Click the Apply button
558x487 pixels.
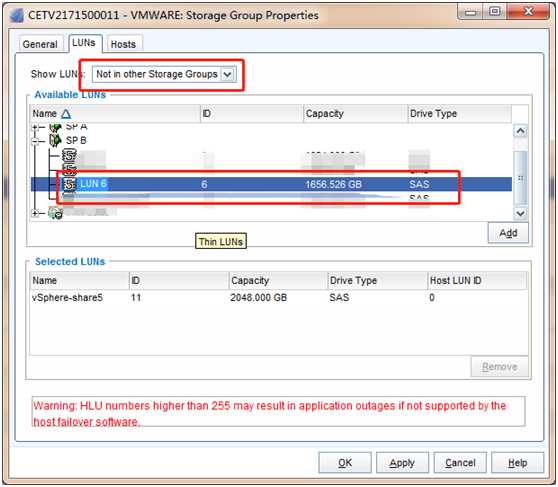pyautogui.click(x=402, y=463)
